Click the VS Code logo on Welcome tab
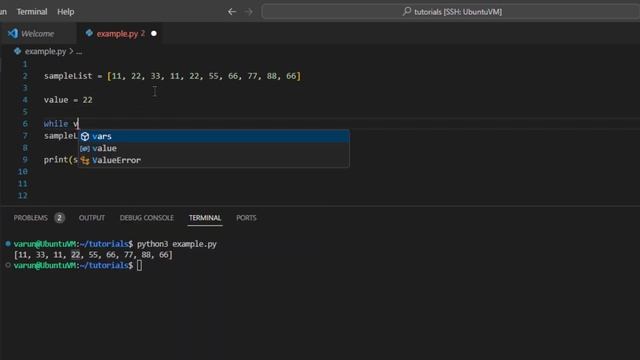The width and height of the screenshot is (640, 360). 13,33
